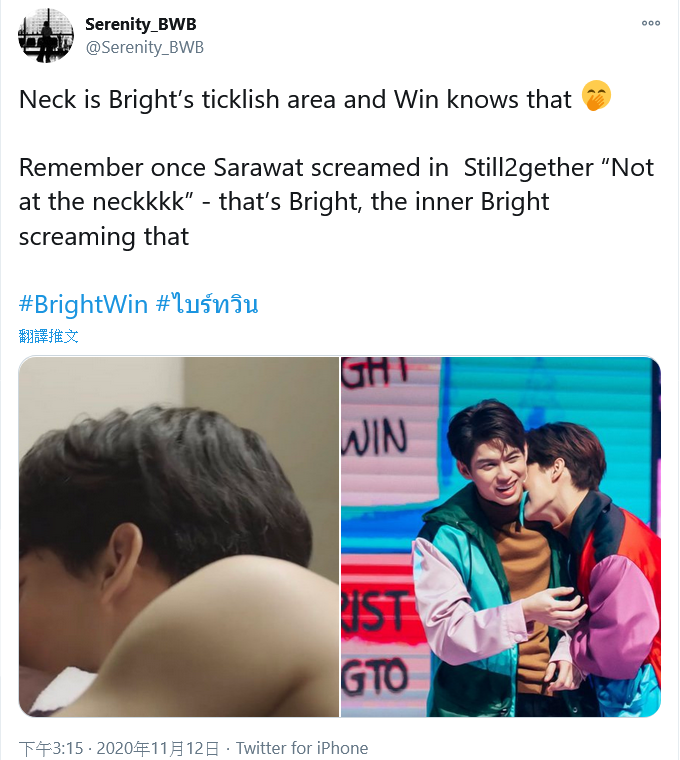680x760 pixels.
Task: Click the hand-over-mouth emoji in tweet
Action: point(596,96)
